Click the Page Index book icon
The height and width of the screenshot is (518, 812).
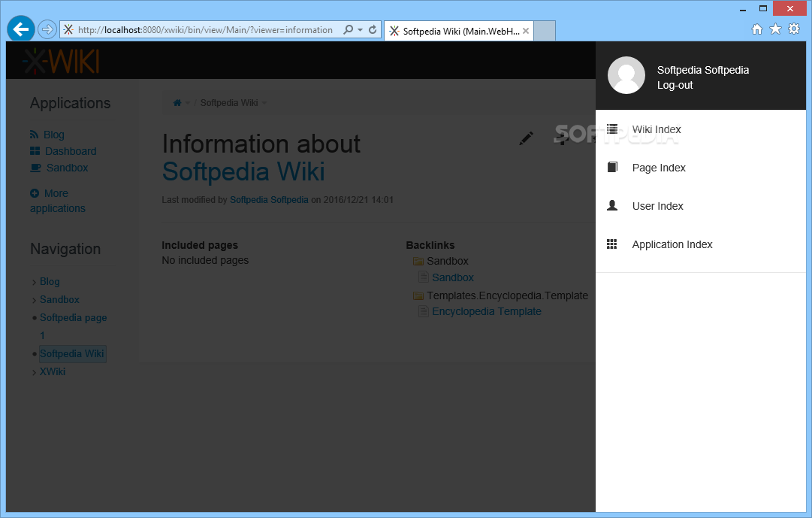pos(612,167)
